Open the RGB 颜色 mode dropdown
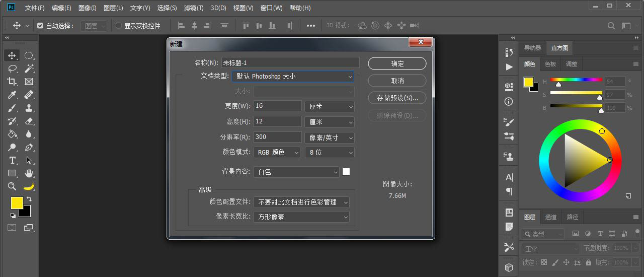 [x=277, y=152]
